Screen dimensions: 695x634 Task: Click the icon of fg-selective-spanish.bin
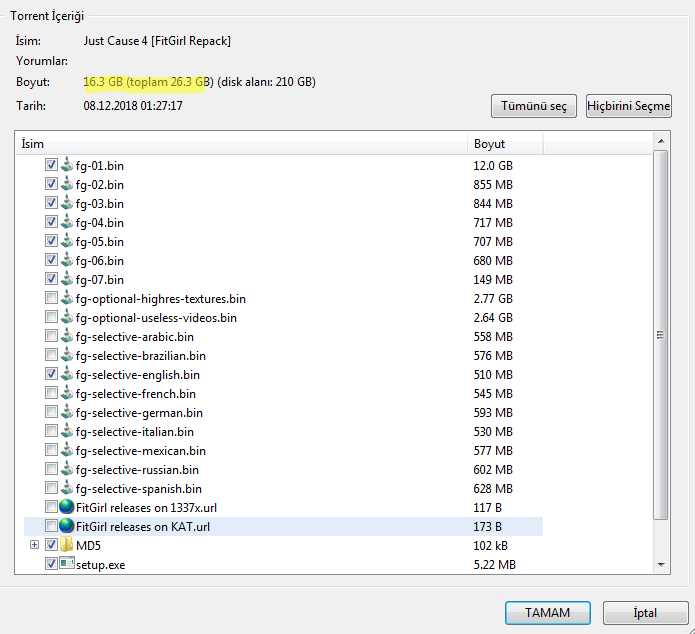click(67, 489)
